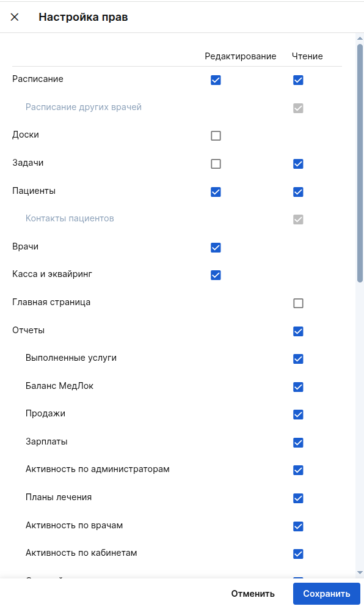Viewport: 364px width, 609px height.
Task: Uncheck the Баланс МедЛок checkbox
Action: (298, 386)
